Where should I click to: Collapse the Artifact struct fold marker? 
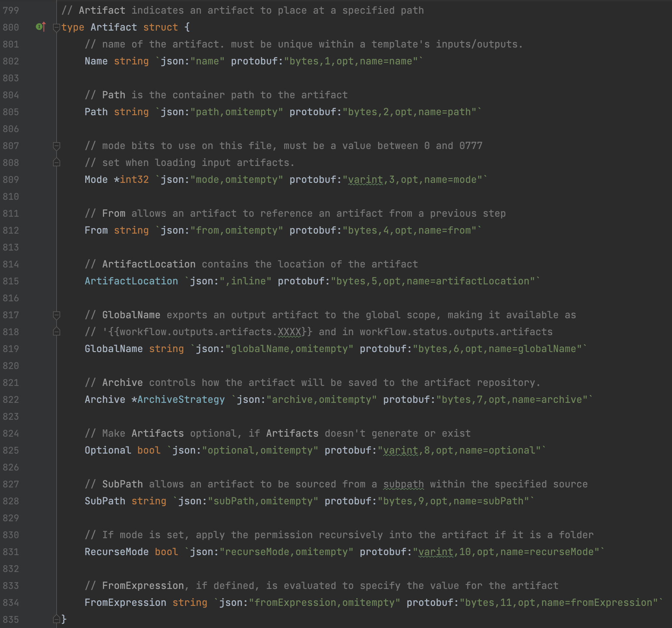57,27
